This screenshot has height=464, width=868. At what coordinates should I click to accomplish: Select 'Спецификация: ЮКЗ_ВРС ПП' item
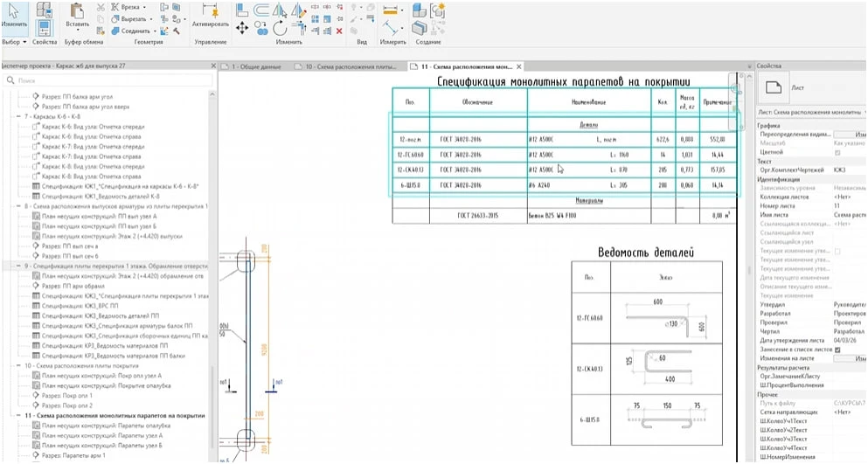[x=80, y=306]
